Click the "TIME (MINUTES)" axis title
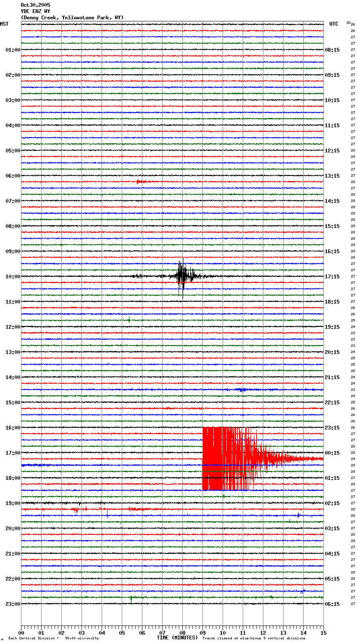357x644 pixels. 177,638
